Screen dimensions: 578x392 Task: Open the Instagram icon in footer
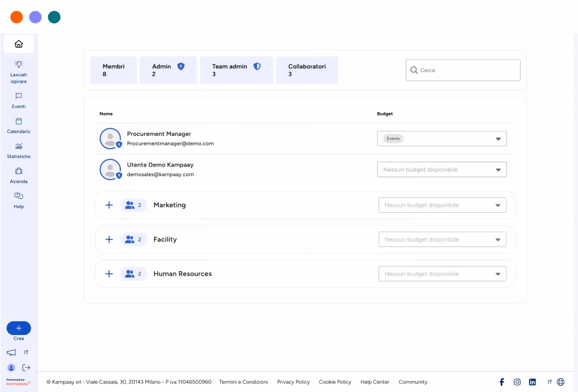click(517, 382)
